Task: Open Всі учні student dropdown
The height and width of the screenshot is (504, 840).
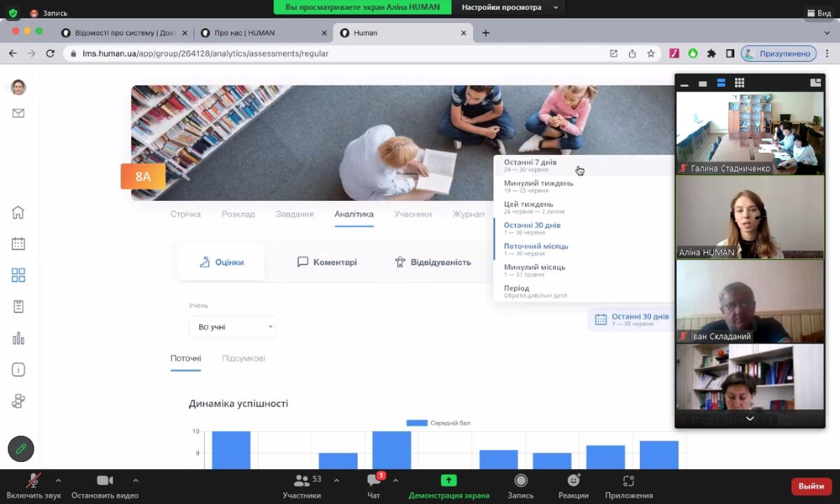Action: tap(232, 326)
